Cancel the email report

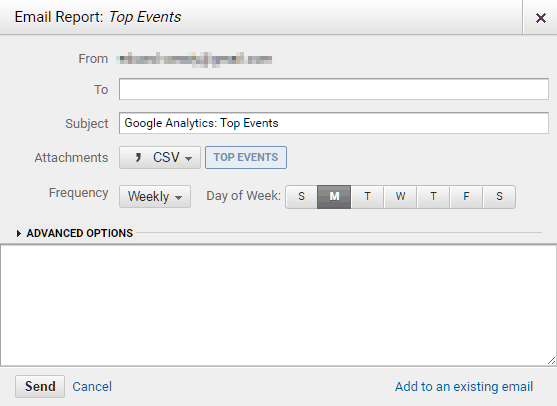(x=92, y=386)
